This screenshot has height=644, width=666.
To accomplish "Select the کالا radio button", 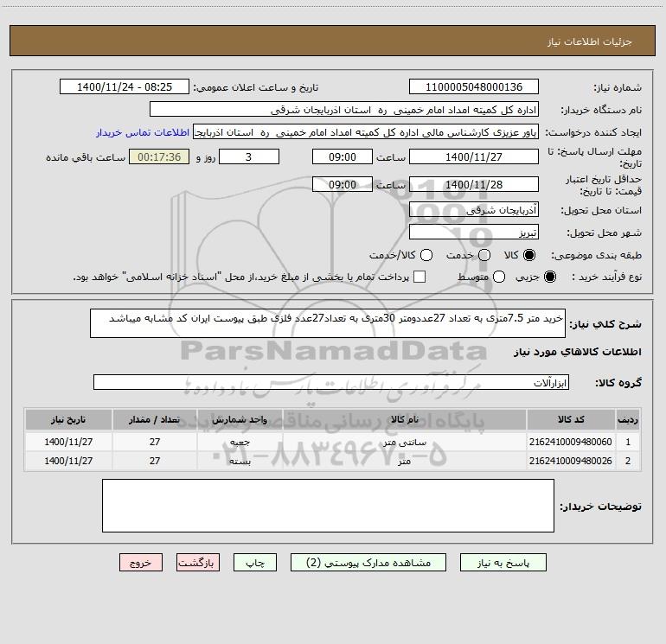I will click(x=529, y=255).
